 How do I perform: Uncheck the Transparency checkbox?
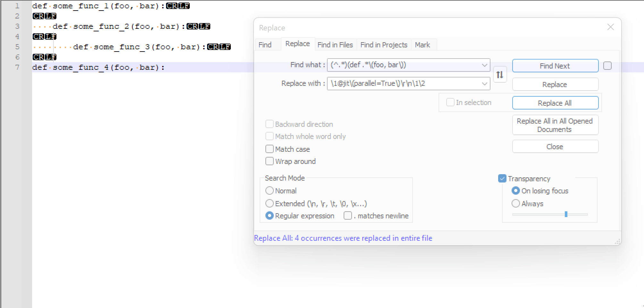click(502, 178)
